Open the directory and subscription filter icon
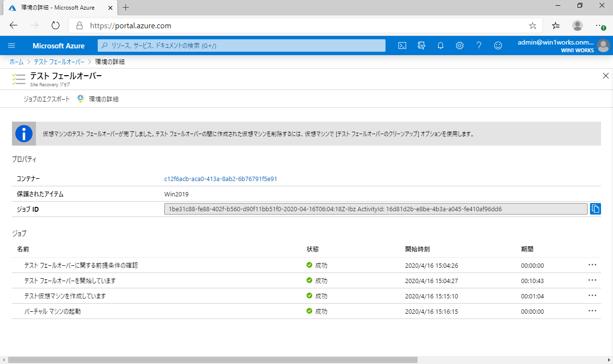Image resolution: width=613 pixels, height=364 pixels. point(421,45)
